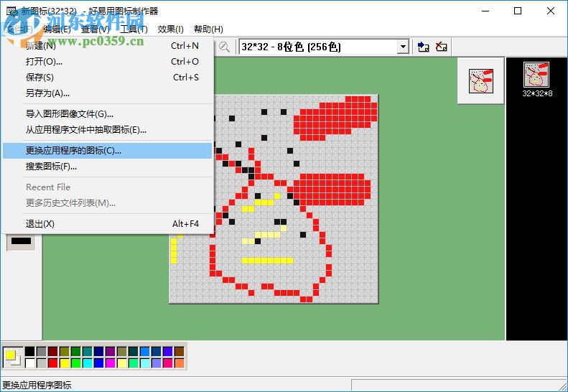Choose 新建(N) from the File menu
Screen dimensions: 568x392
tap(107, 46)
